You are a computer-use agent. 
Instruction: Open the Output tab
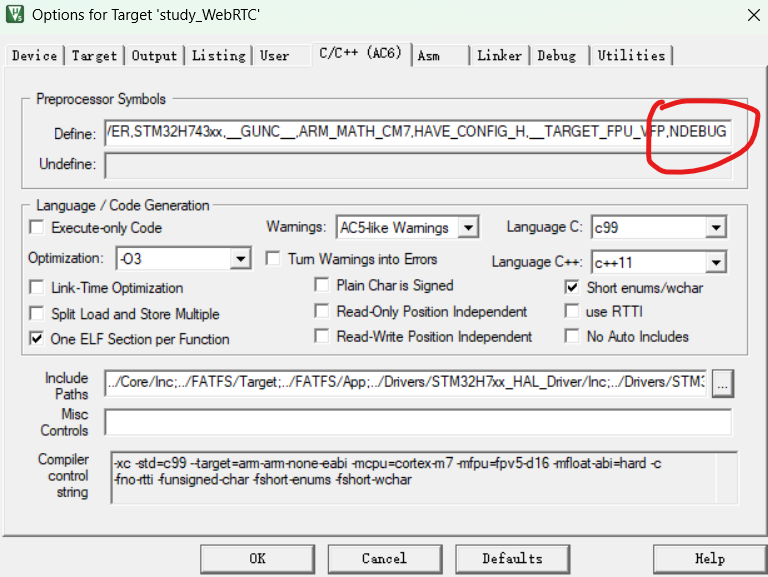[x=154, y=55]
